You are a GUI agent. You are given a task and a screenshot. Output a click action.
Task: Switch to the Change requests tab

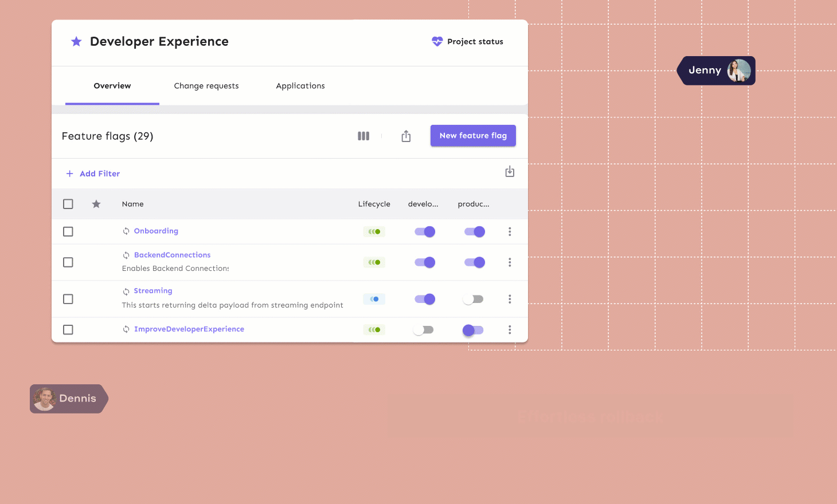click(x=206, y=86)
